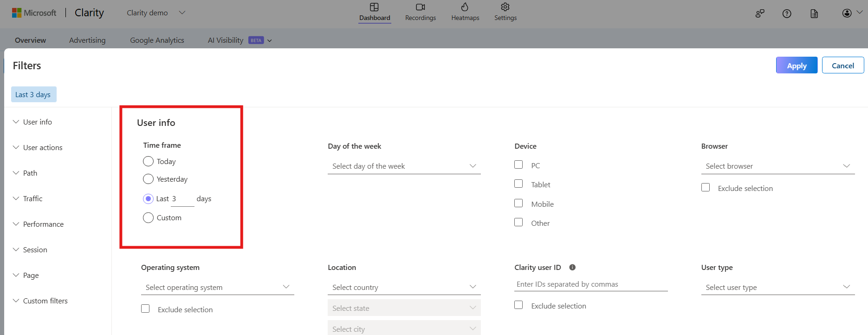
Task: Switch to the Overview tab
Action: pos(30,40)
